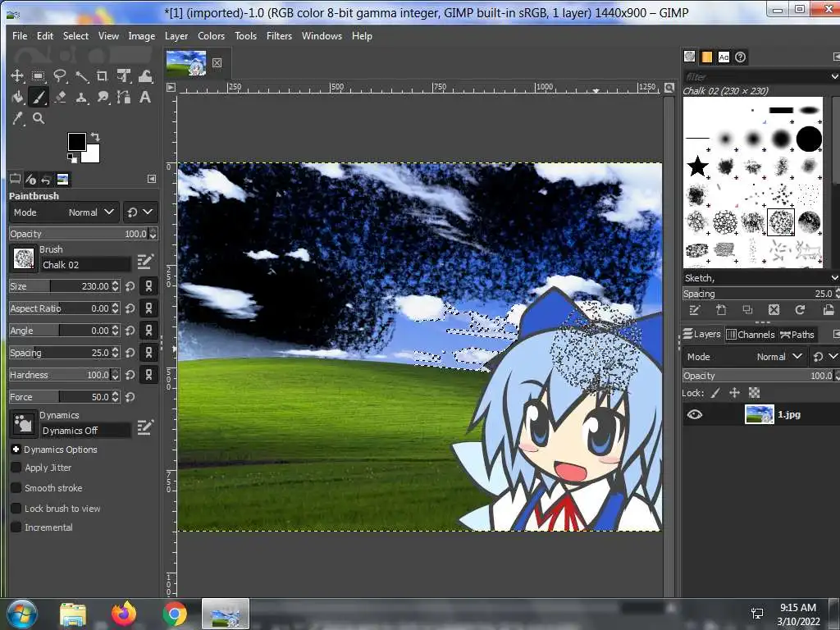The width and height of the screenshot is (840, 630).
Task: Select the Fuzzy Select wand tool
Action: click(x=81, y=75)
